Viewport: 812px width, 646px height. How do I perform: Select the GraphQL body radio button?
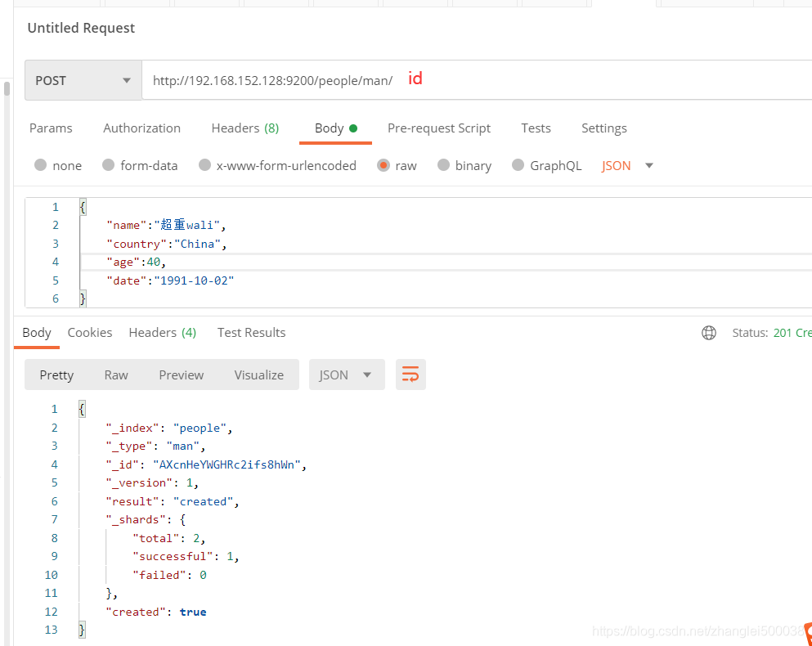pos(518,164)
